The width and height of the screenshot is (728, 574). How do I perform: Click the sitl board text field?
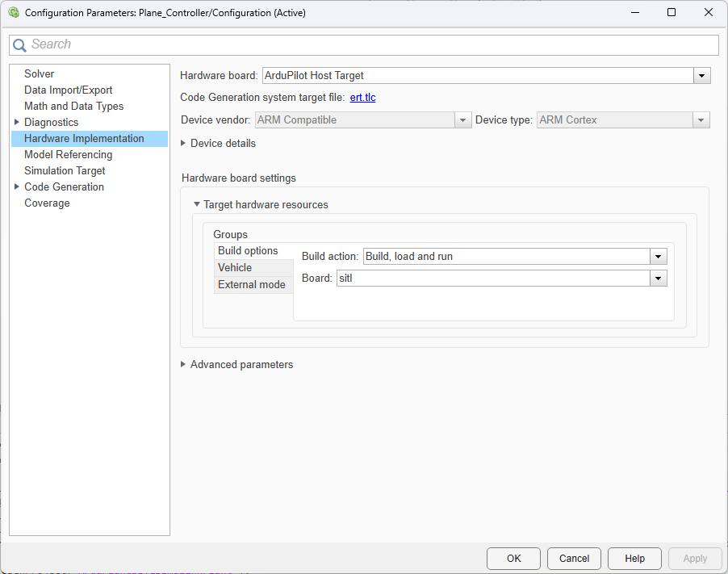coord(493,279)
